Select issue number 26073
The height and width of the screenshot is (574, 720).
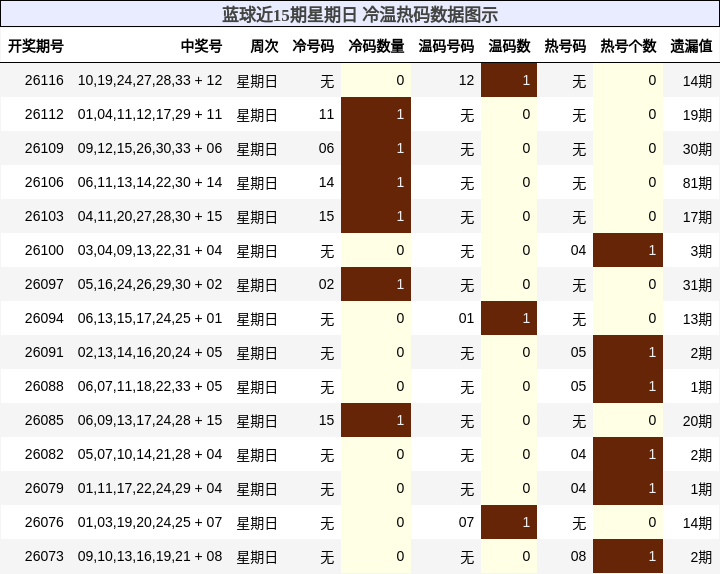(x=44, y=556)
